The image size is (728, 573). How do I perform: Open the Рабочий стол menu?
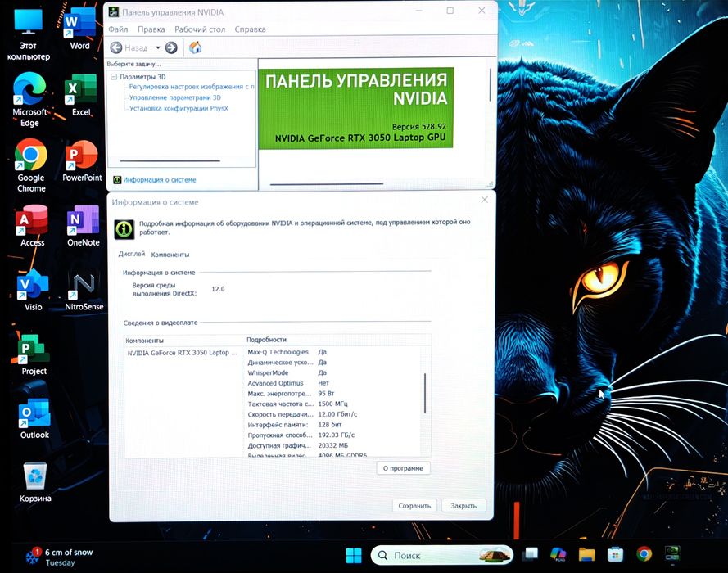point(200,29)
